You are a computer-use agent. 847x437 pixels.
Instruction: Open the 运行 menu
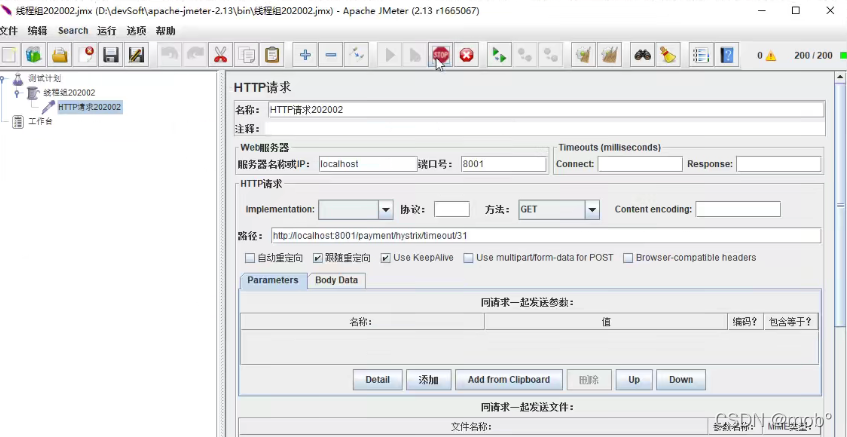107,31
